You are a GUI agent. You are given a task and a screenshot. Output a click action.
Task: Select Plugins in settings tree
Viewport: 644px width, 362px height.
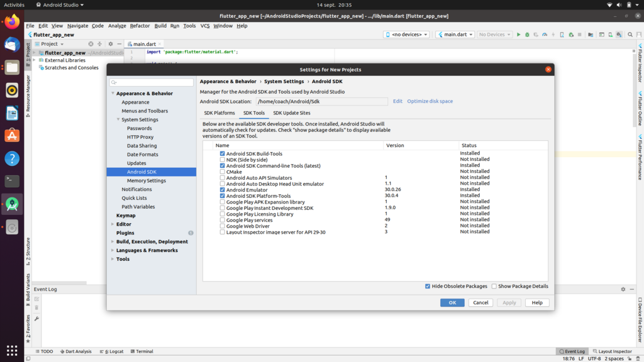[125, 233]
